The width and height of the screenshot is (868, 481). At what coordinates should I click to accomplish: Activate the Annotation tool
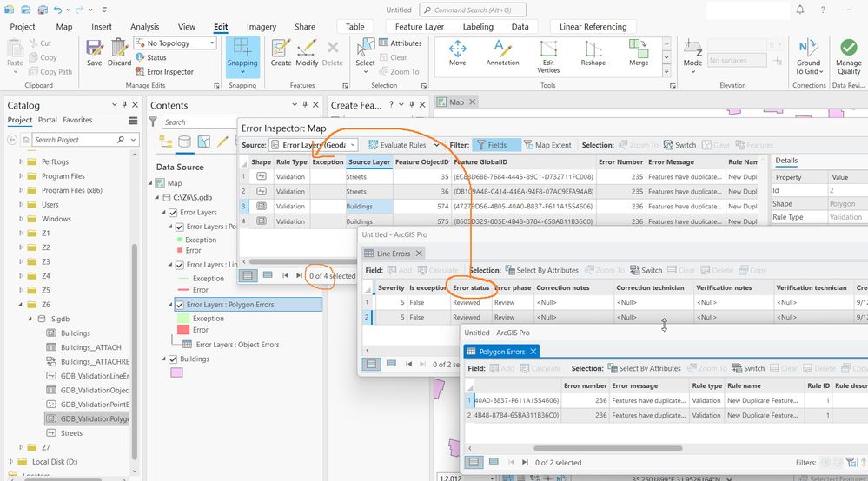coord(503,53)
